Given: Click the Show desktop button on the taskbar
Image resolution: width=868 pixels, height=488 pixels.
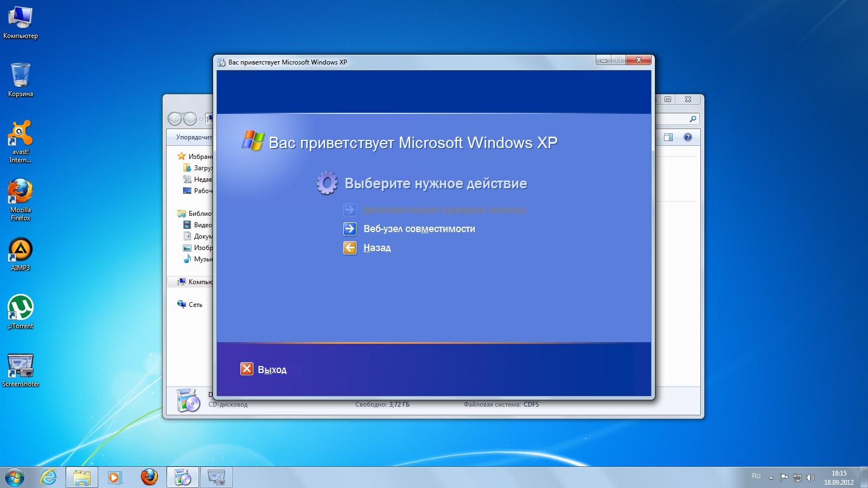Looking at the screenshot, I should pos(864,477).
